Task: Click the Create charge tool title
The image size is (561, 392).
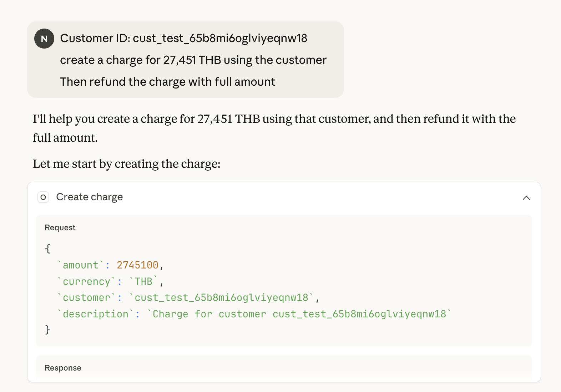Action: [x=89, y=197]
